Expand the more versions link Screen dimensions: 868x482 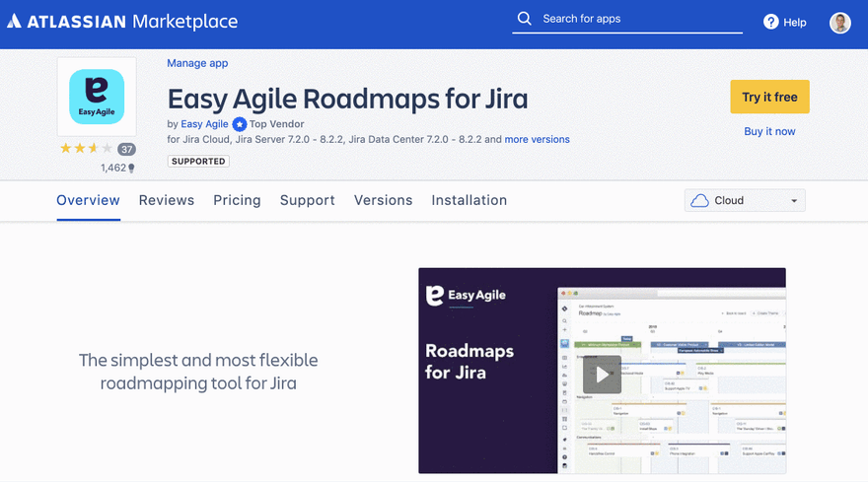pos(537,140)
